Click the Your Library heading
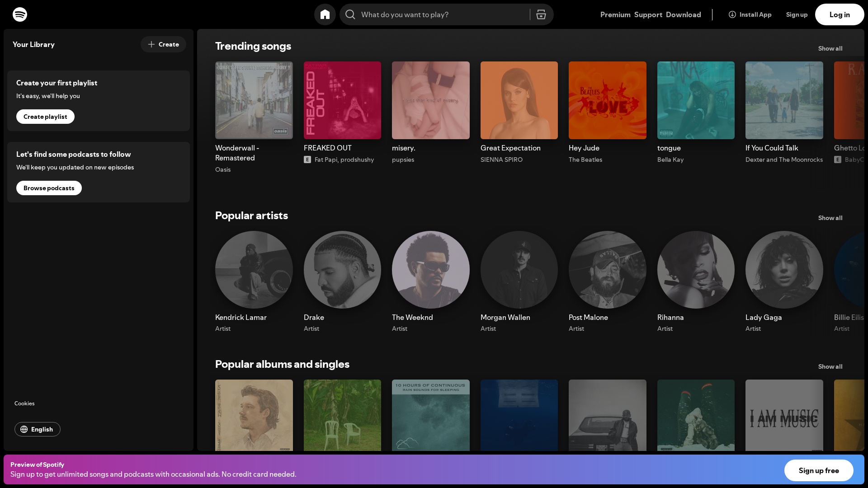 pyautogui.click(x=33, y=44)
